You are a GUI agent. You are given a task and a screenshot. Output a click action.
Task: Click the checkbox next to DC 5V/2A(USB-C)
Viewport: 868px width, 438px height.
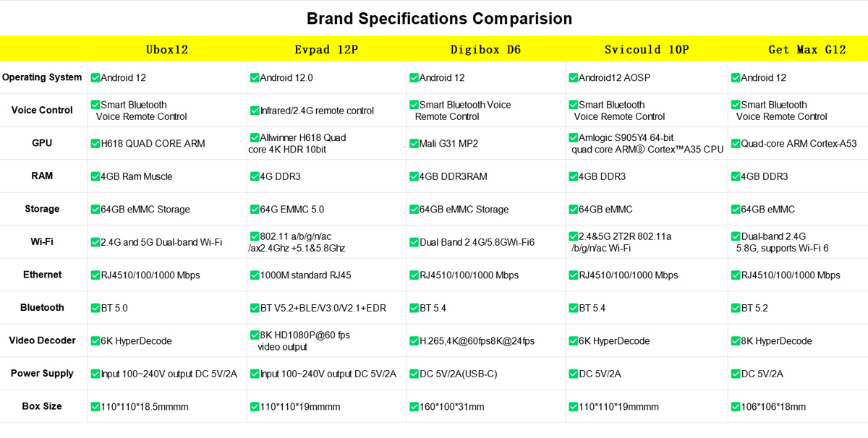(414, 374)
